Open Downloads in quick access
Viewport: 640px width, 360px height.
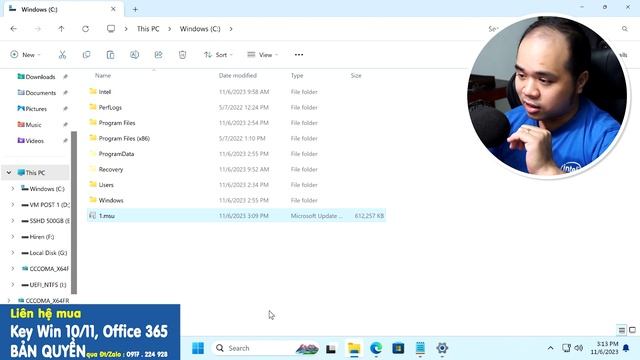coord(40,77)
